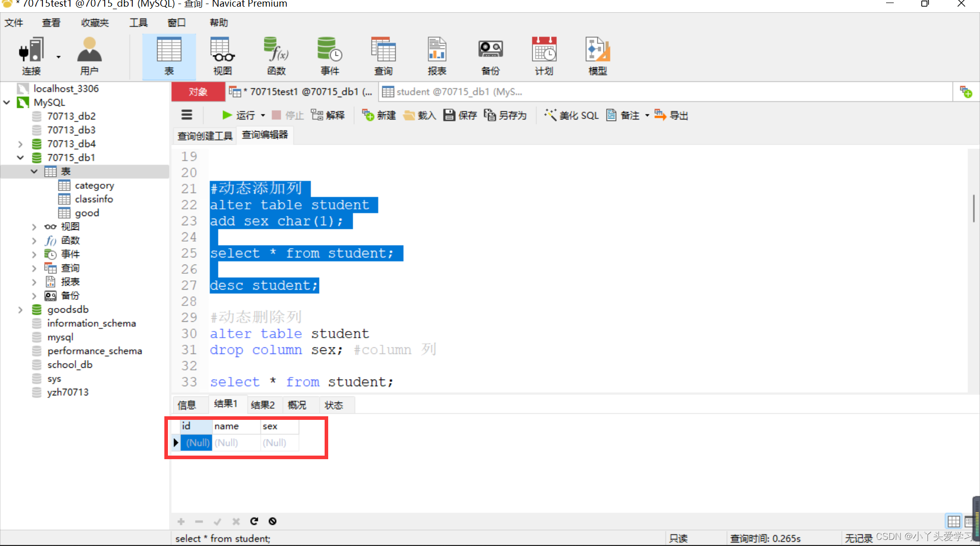
Task: Click Load (载入) query file
Action: point(420,115)
